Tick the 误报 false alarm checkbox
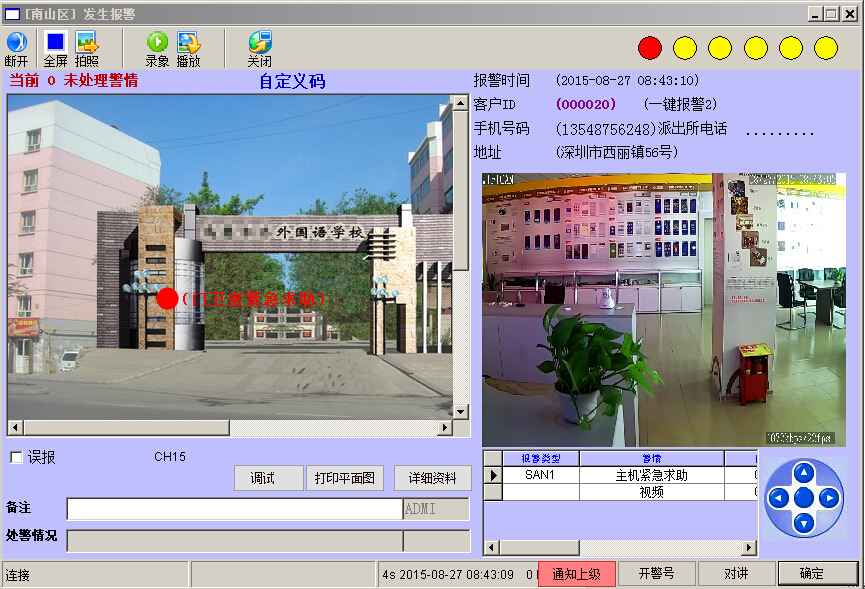 [x=16, y=458]
